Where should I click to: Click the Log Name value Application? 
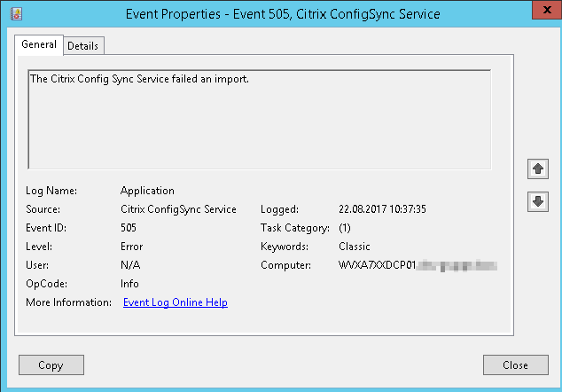click(x=147, y=191)
